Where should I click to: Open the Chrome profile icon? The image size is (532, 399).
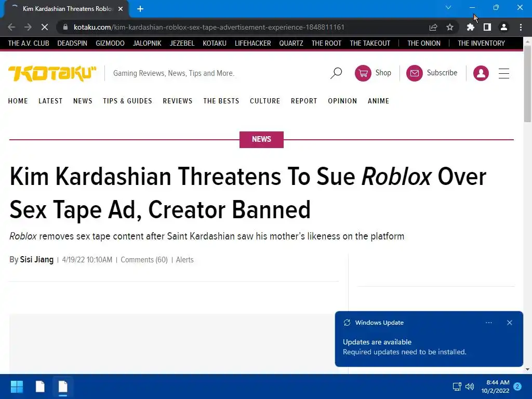pyautogui.click(x=504, y=27)
